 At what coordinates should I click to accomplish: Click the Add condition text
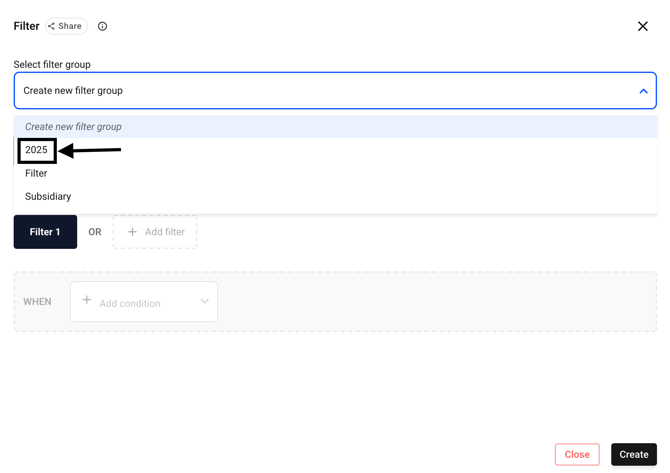pyautogui.click(x=130, y=303)
